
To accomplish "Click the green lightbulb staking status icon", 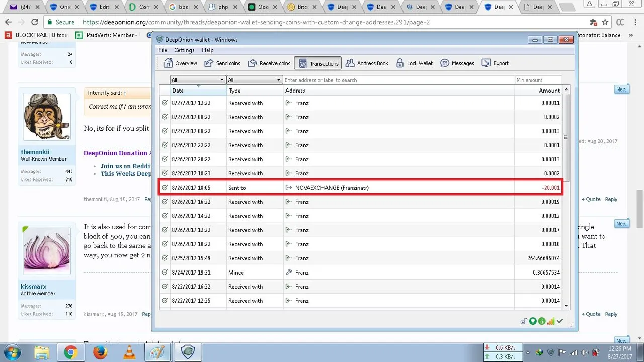I will coord(533,321).
